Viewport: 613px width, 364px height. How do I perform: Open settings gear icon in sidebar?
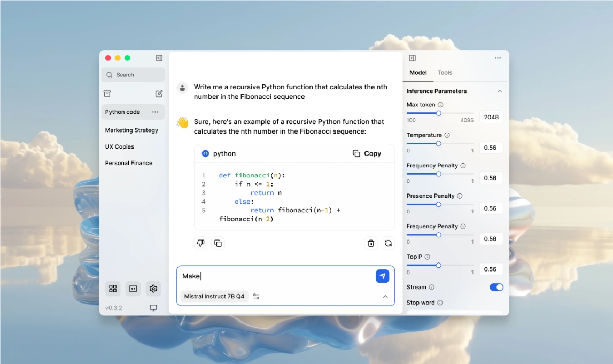[x=153, y=289]
